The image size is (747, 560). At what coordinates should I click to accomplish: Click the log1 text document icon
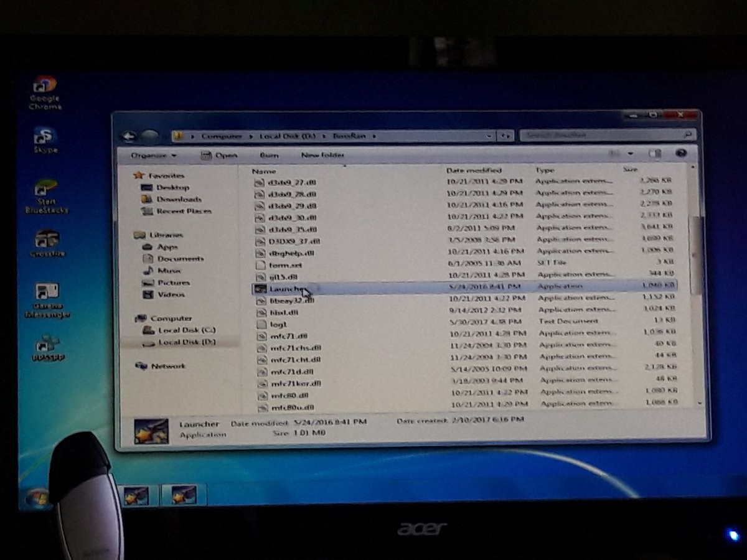tap(261, 324)
